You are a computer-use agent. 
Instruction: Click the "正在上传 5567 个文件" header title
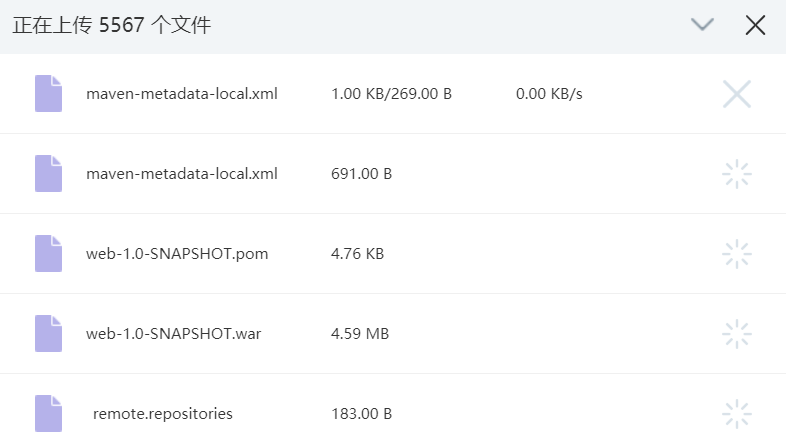111,26
